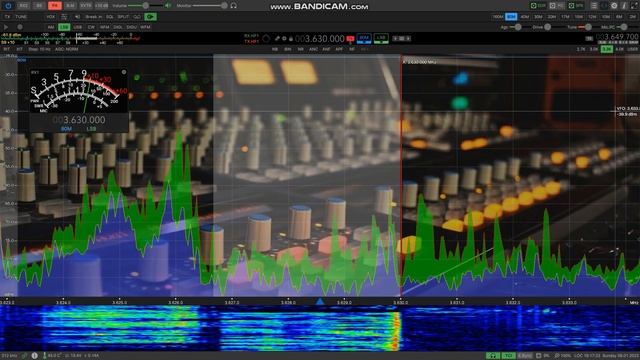The height and width of the screenshot is (360, 640).
Task: Select the 160M band tab
Action: click(x=498, y=17)
